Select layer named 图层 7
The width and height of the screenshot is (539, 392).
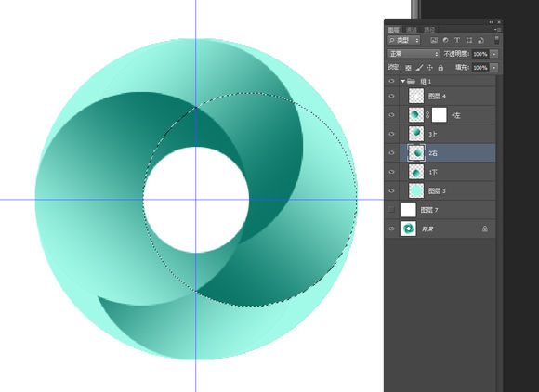click(429, 210)
